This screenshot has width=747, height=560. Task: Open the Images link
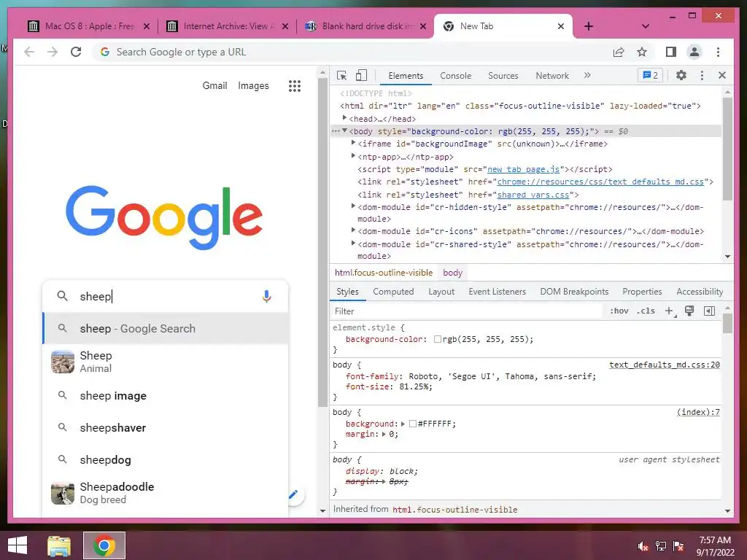253,86
